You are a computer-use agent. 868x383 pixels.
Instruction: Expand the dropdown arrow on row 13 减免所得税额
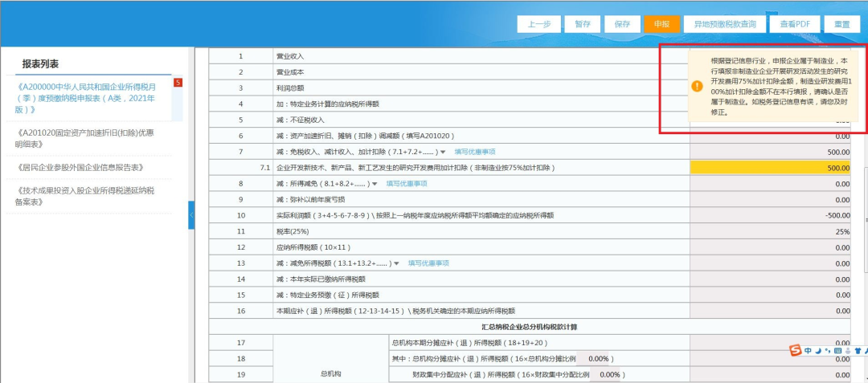396,263
